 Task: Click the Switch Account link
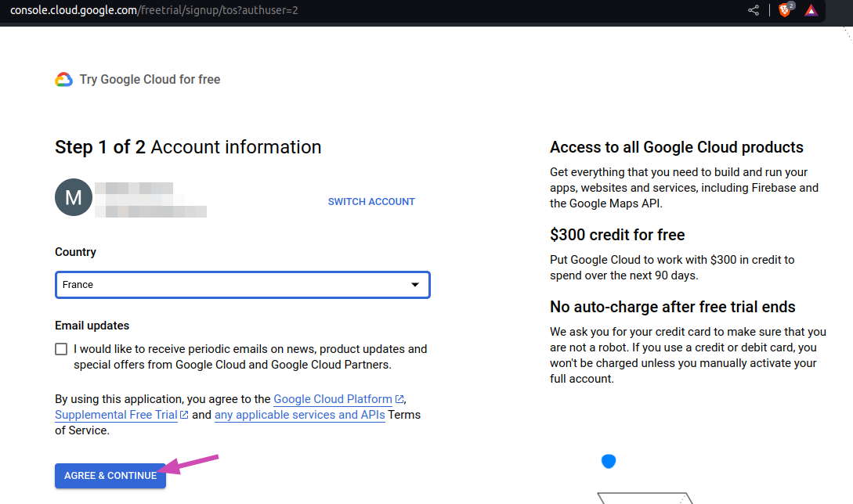tap(371, 202)
